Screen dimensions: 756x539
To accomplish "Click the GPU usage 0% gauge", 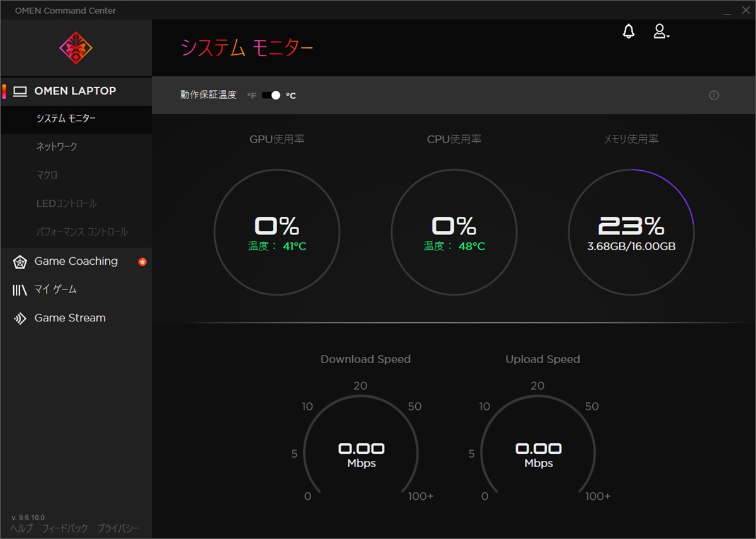I will coord(277,232).
